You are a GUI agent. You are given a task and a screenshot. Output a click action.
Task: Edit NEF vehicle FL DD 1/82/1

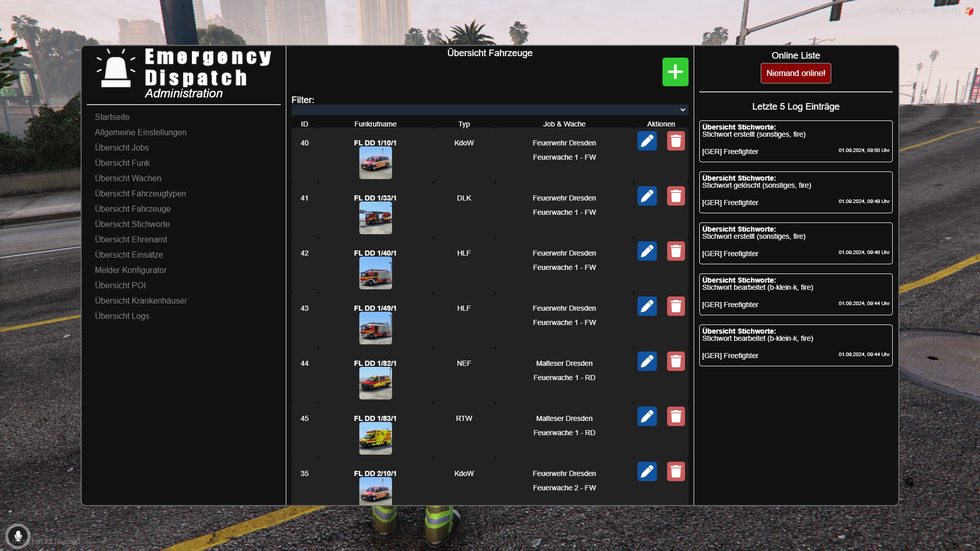click(x=647, y=361)
